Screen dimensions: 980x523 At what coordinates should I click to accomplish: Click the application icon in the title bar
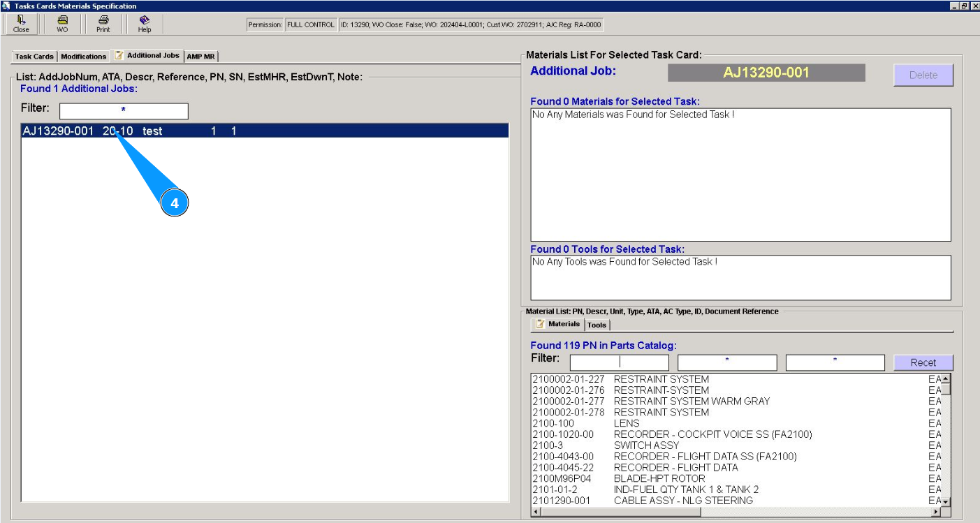(6, 6)
